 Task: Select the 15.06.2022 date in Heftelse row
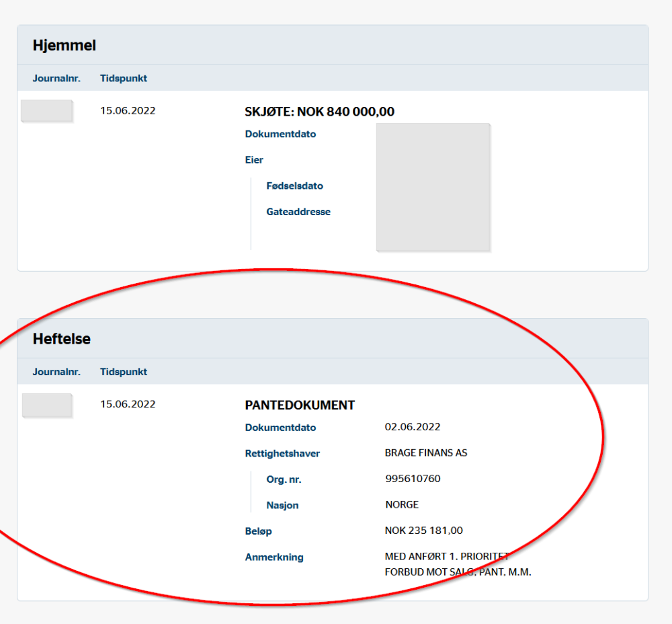tap(128, 404)
